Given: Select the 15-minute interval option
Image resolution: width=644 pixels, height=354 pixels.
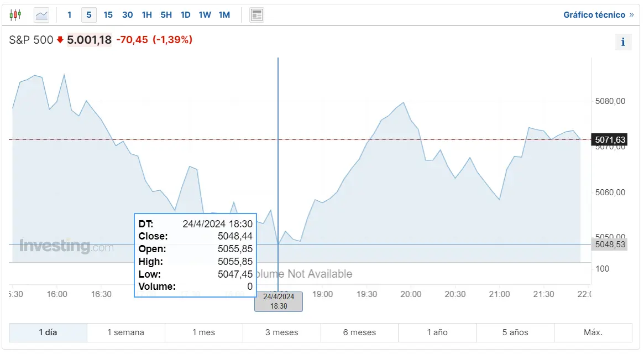Looking at the screenshot, I should (x=108, y=15).
